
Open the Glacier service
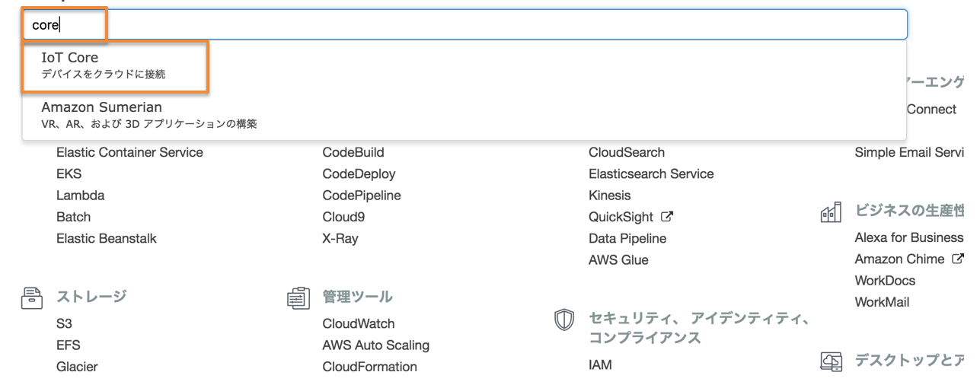pos(77,367)
